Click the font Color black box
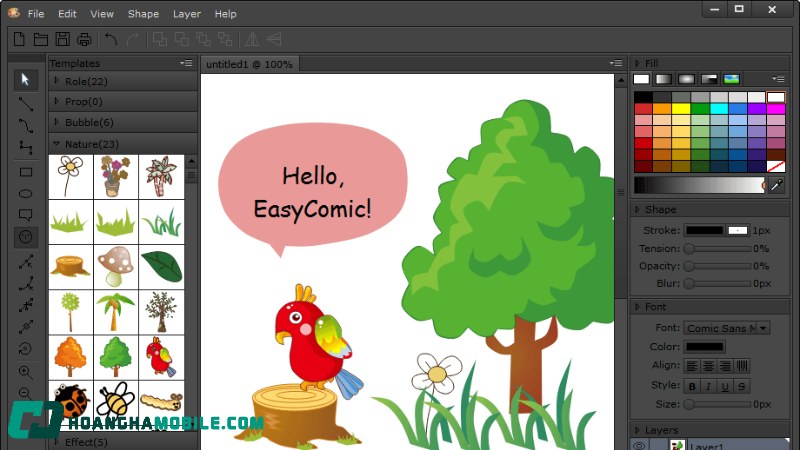Screen dimensions: 800x450 (705, 347)
